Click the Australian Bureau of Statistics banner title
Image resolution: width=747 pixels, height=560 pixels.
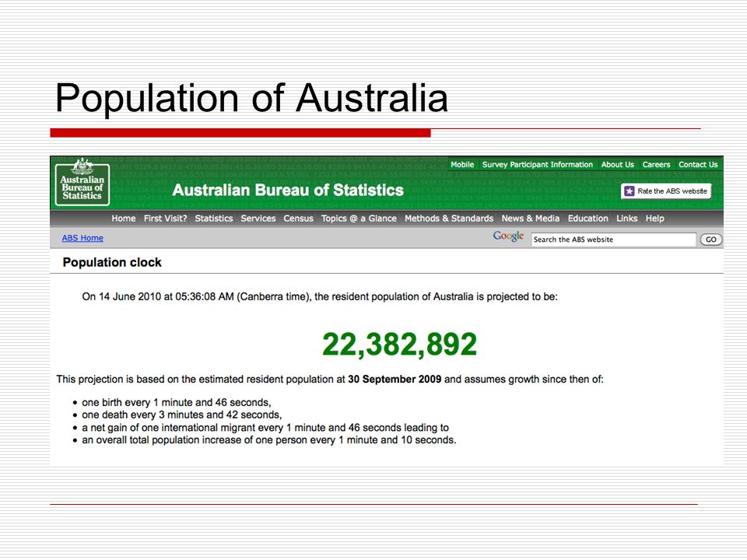[x=288, y=190]
